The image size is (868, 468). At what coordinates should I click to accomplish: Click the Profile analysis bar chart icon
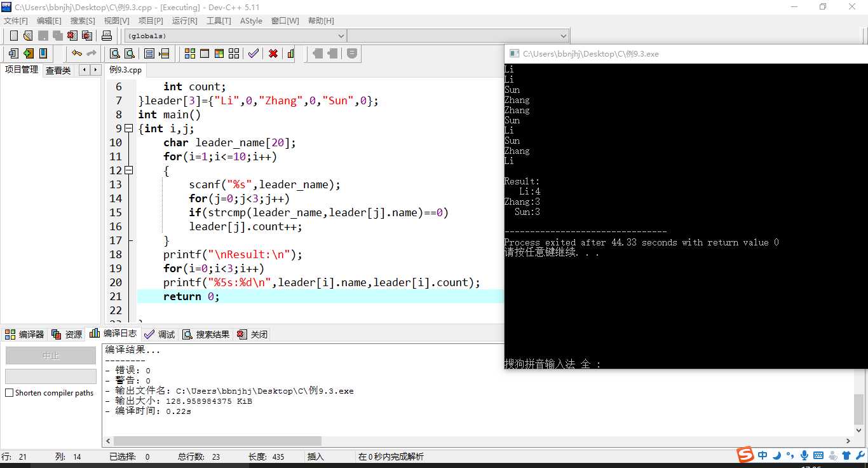tap(290, 53)
